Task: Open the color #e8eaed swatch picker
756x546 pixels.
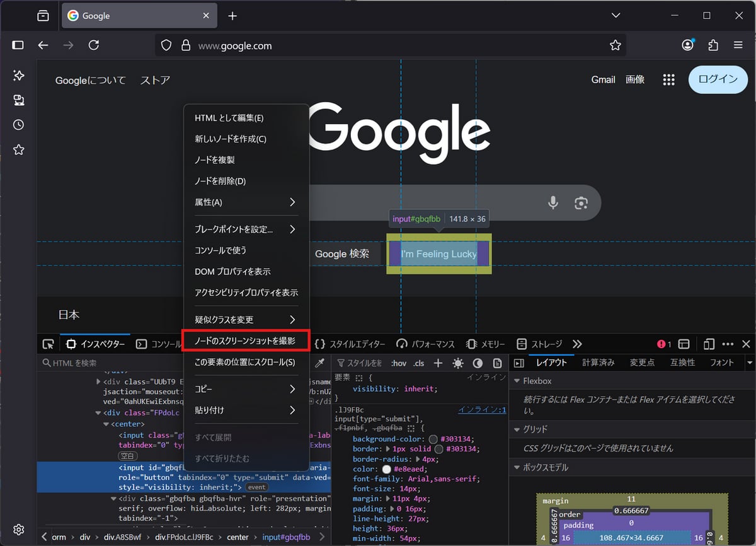Action: point(386,469)
